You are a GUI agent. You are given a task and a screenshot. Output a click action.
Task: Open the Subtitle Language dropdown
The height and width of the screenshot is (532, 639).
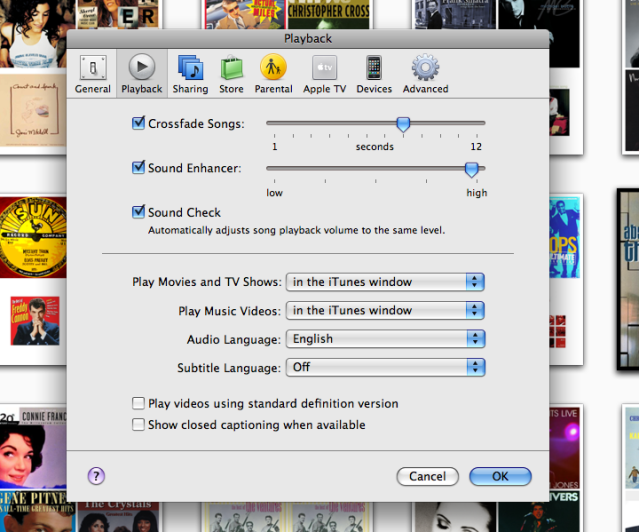click(385, 367)
